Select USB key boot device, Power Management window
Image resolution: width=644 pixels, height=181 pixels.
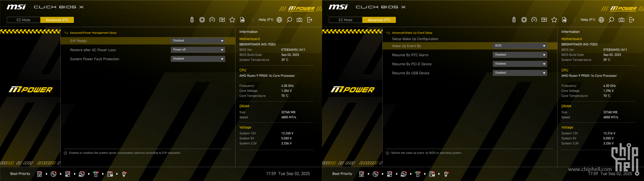click(x=96, y=174)
